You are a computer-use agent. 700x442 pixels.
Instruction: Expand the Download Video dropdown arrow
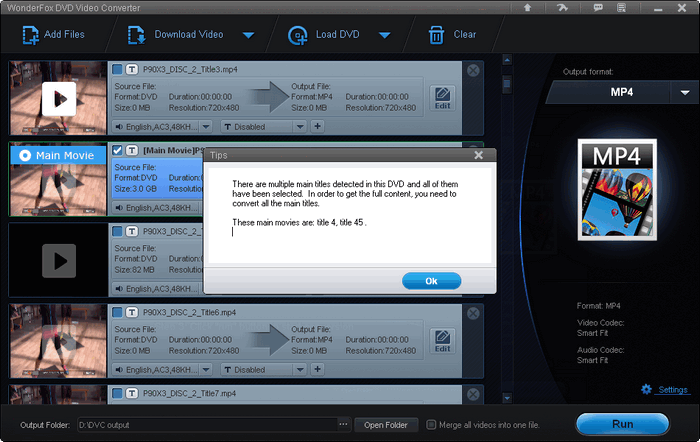click(x=248, y=35)
